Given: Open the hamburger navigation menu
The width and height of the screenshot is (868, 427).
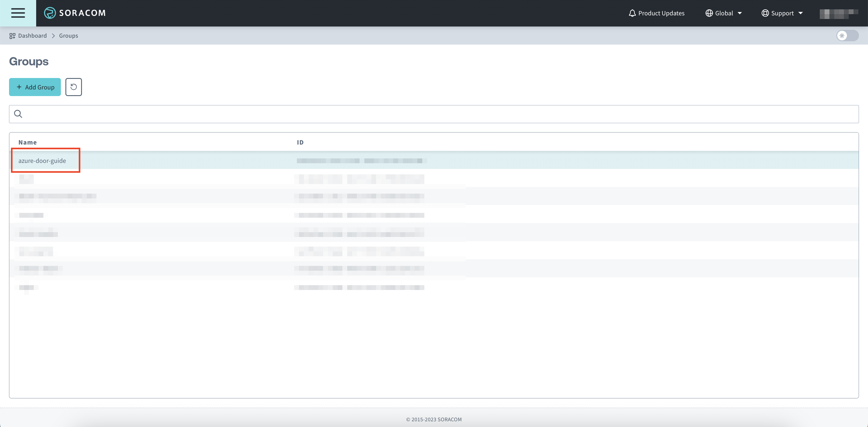Looking at the screenshot, I should pos(18,13).
